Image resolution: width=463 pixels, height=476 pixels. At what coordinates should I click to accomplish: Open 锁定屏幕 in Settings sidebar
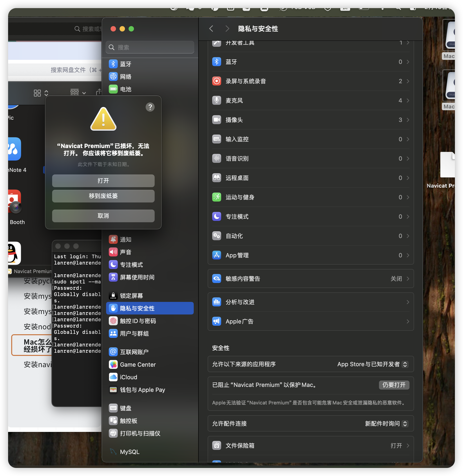coord(149,296)
